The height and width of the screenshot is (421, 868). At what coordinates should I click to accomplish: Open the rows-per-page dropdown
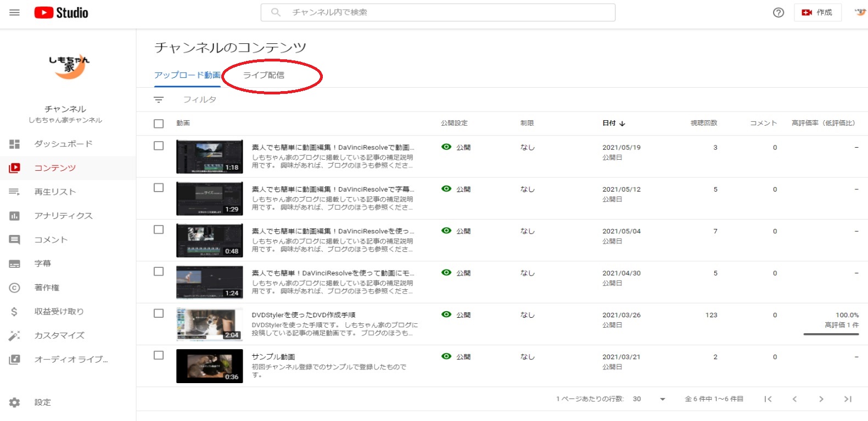click(x=662, y=399)
